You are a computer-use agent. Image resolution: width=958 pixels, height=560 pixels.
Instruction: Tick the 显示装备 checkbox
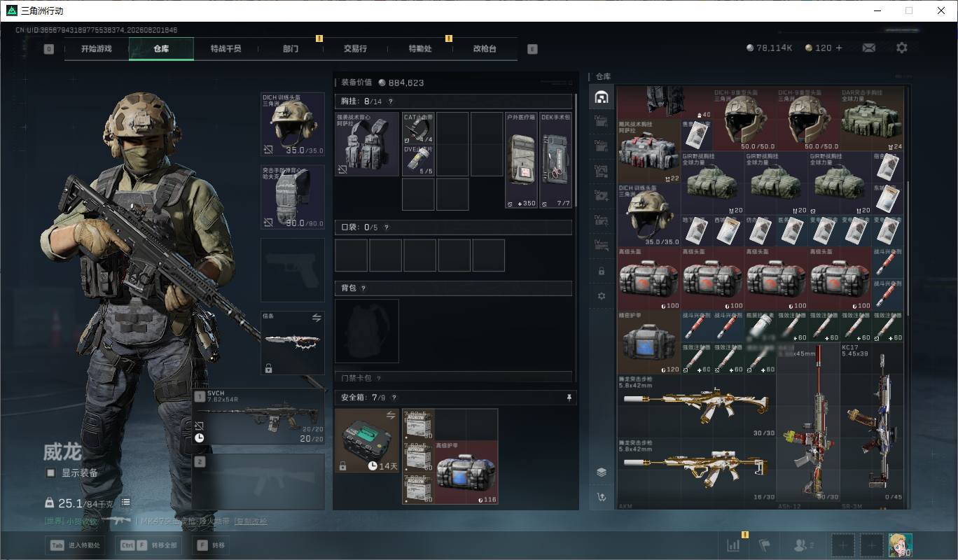pyautogui.click(x=50, y=472)
